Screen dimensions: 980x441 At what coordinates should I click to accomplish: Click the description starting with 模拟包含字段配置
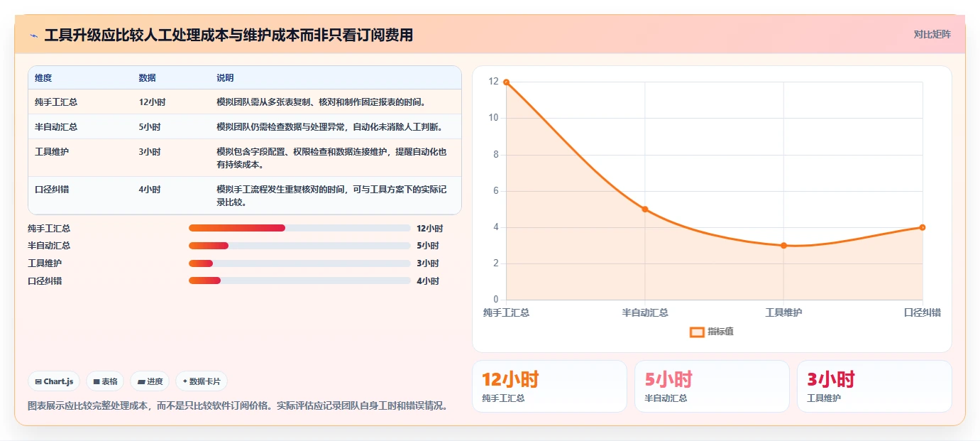(331, 158)
